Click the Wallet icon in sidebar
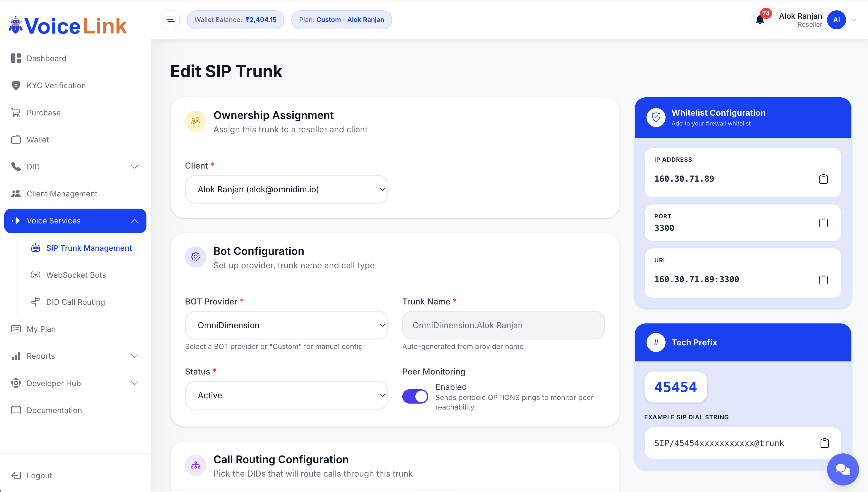This screenshot has height=492, width=868. tap(16, 139)
